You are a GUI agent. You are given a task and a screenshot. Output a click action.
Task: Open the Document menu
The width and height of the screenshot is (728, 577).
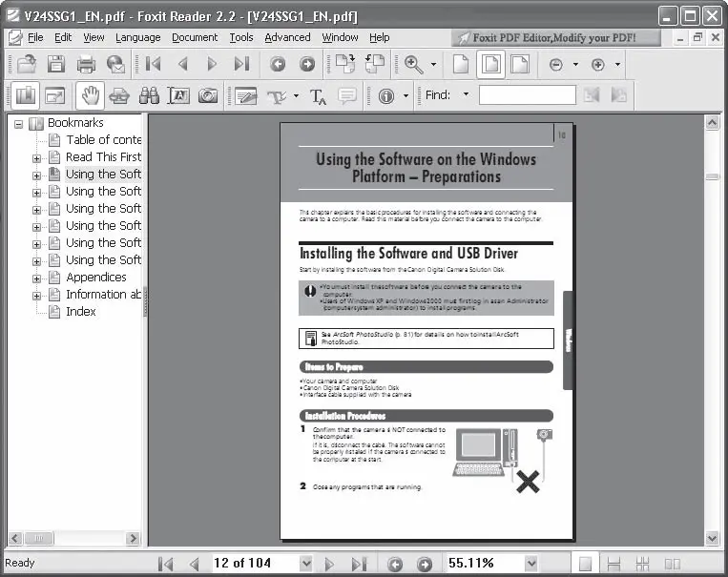click(195, 38)
